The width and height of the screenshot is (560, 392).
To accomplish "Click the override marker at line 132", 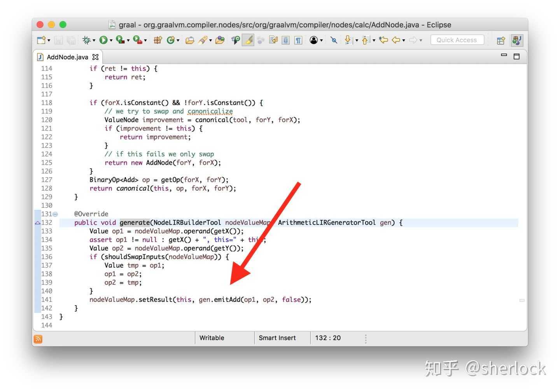I will coord(37,223).
